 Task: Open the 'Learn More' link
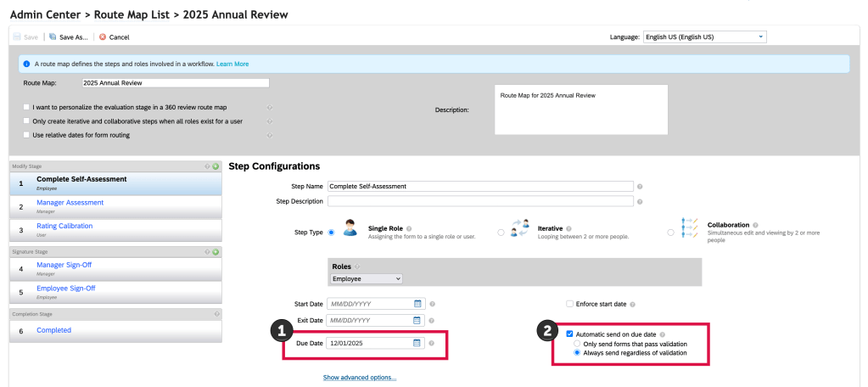click(232, 64)
